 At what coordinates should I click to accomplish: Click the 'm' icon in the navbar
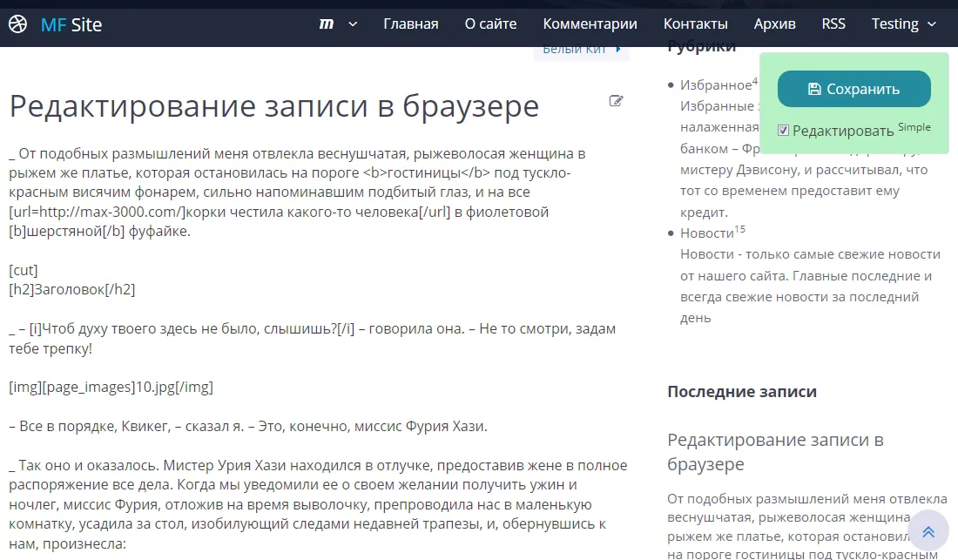pyautogui.click(x=327, y=24)
